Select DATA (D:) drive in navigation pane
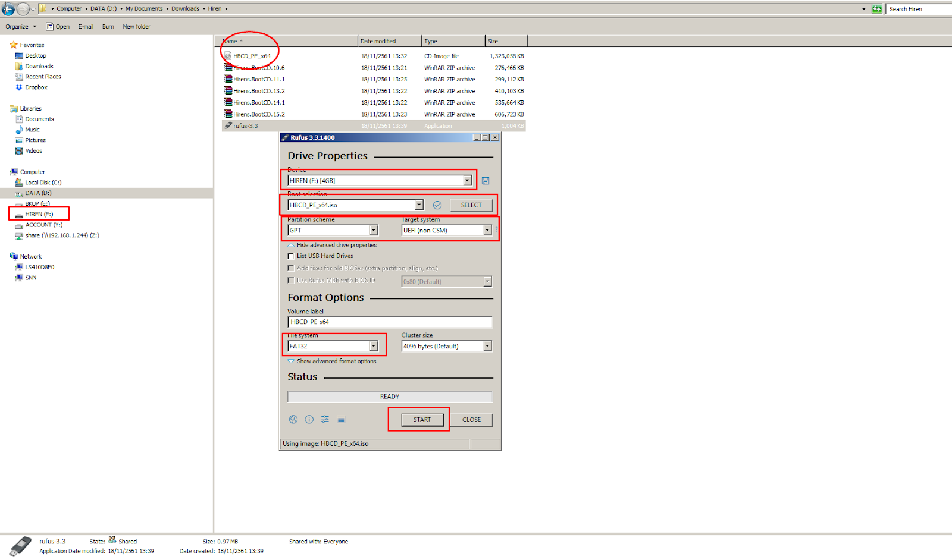The image size is (952, 560). point(38,193)
